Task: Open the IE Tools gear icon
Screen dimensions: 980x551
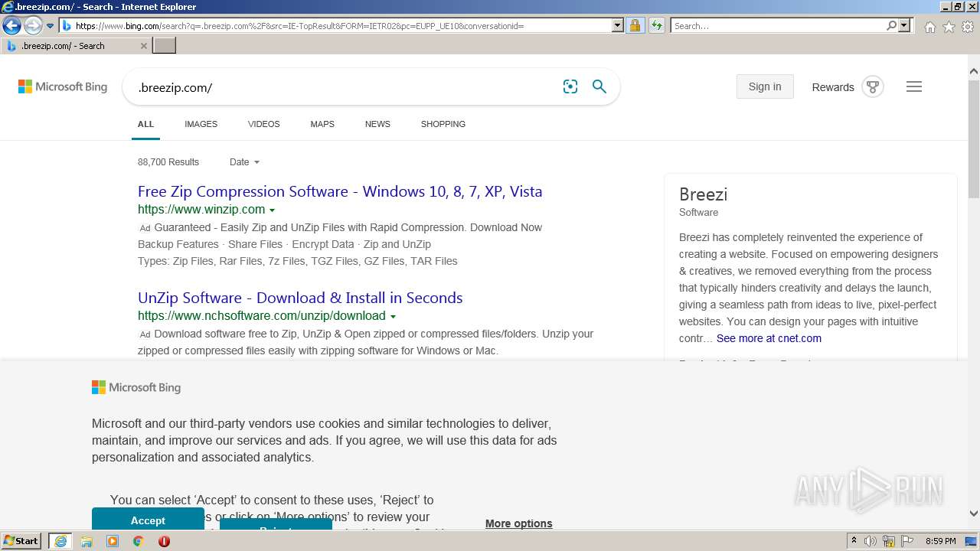Action: point(968,27)
